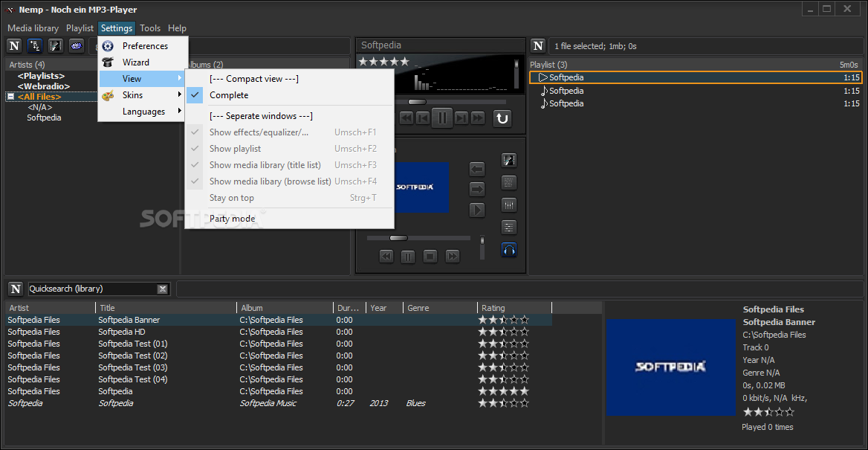
Task: Activate Party mode
Action: pyautogui.click(x=290, y=219)
